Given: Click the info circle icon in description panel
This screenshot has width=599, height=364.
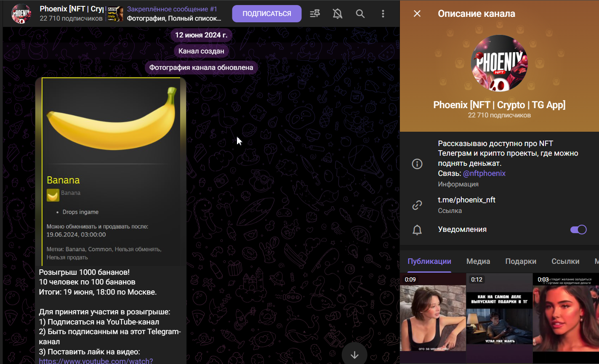Looking at the screenshot, I should pyautogui.click(x=417, y=164).
